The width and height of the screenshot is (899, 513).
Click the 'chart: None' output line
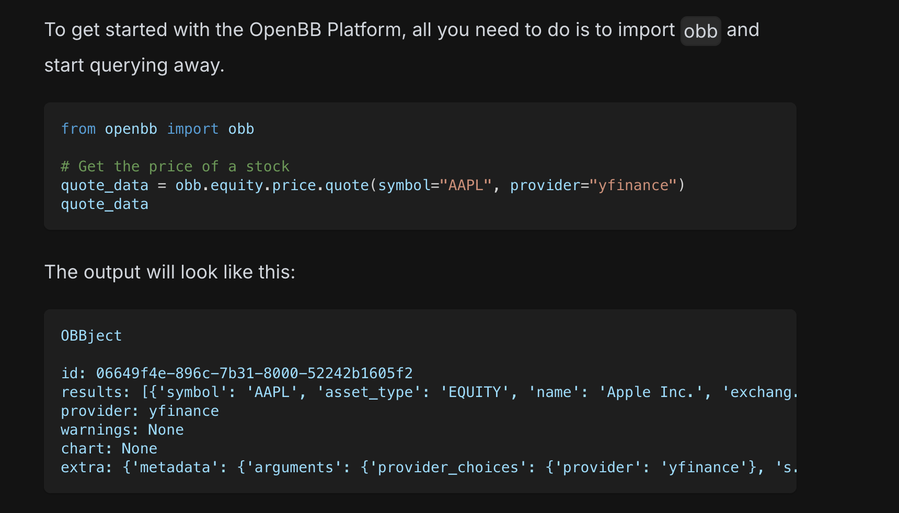tap(109, 448)
